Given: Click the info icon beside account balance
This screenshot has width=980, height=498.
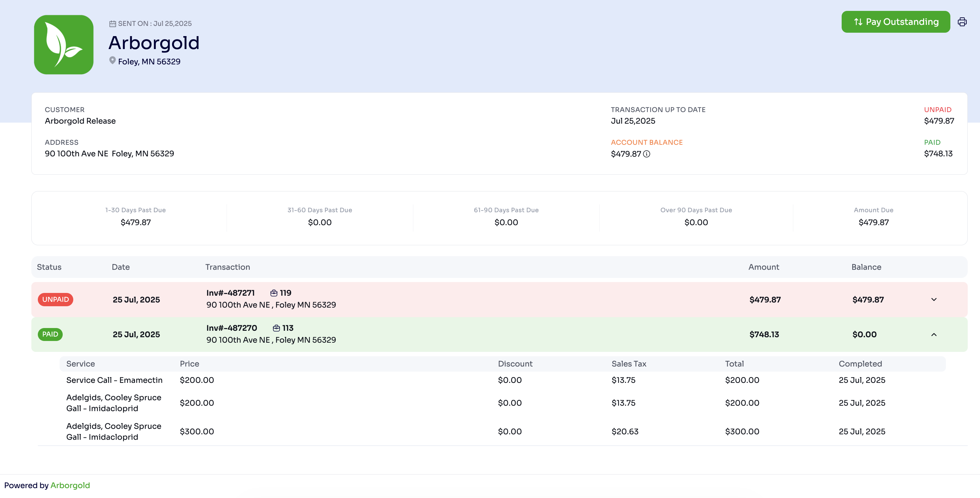Looking at the screenshot, I should [x=647, y=154].
